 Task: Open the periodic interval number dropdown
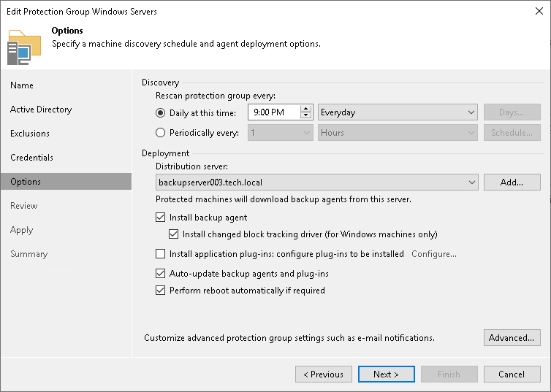(x=280, y=133)
